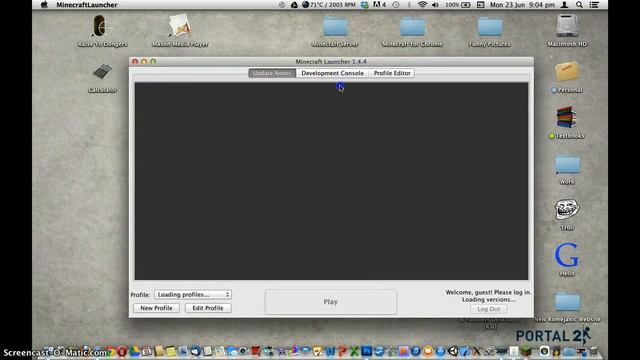The width and height of the screenshot is (640, 360).
Task: Open the Wi-Fi menu bar icon
Action: coord(422,5)
